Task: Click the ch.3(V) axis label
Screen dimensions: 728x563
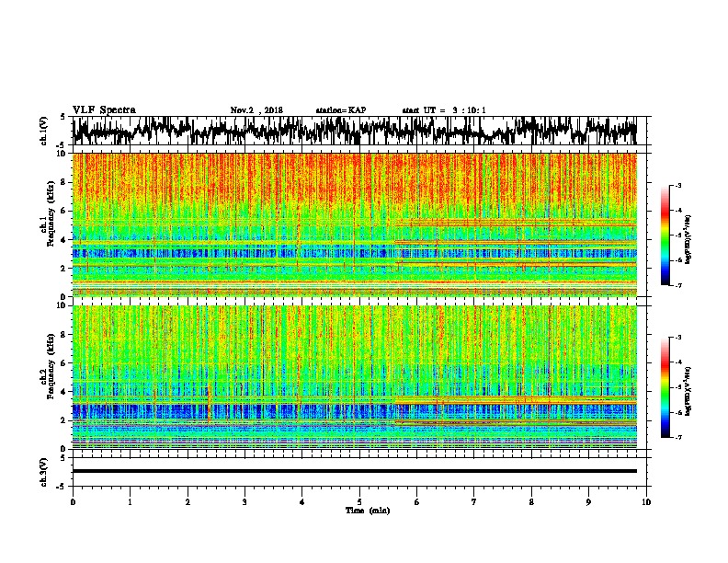Action: click(x=43, y=472)
